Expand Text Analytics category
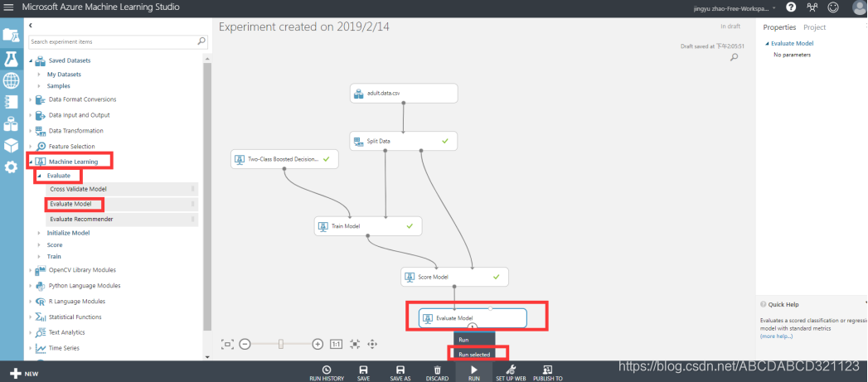The width and height of the screenshot is (868, 382). click(x=31, y=332)
